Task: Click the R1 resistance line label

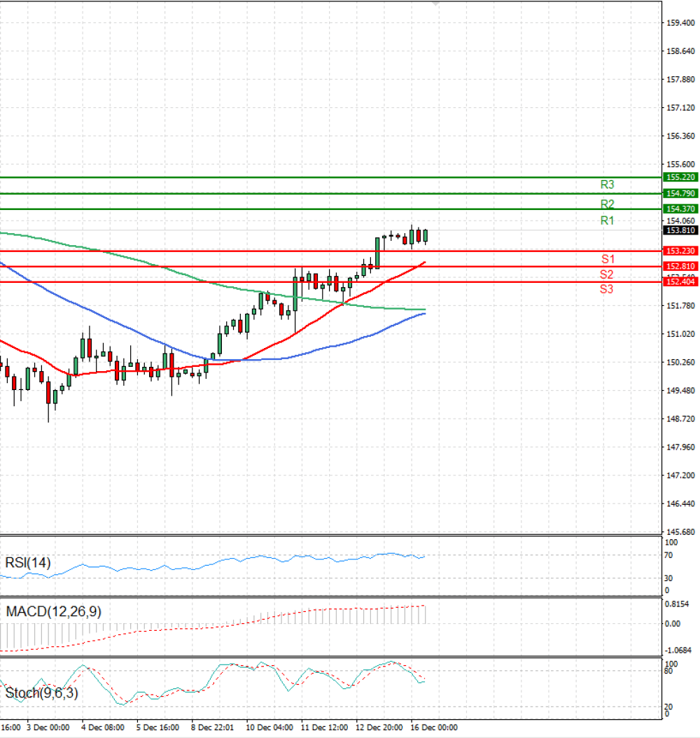Action: coord(607,221)
